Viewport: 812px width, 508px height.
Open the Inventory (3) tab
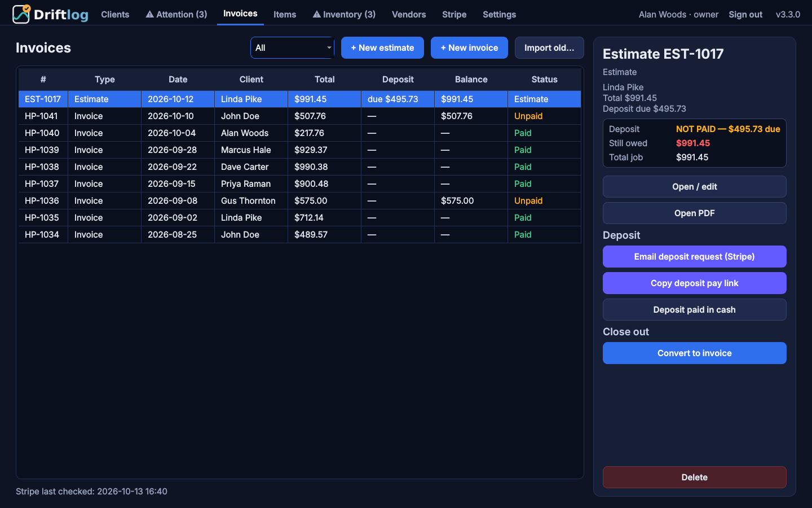[x=344, y=15]
